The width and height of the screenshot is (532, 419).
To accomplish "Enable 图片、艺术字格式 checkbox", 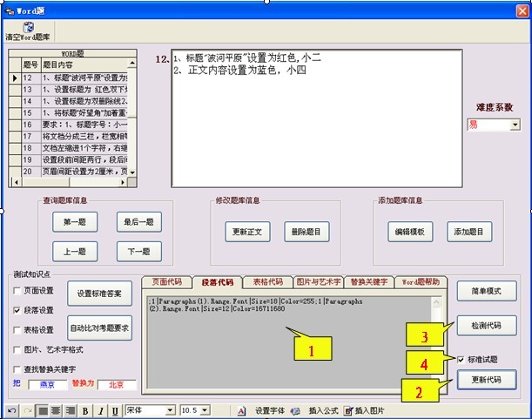I will tap(17, 349).
